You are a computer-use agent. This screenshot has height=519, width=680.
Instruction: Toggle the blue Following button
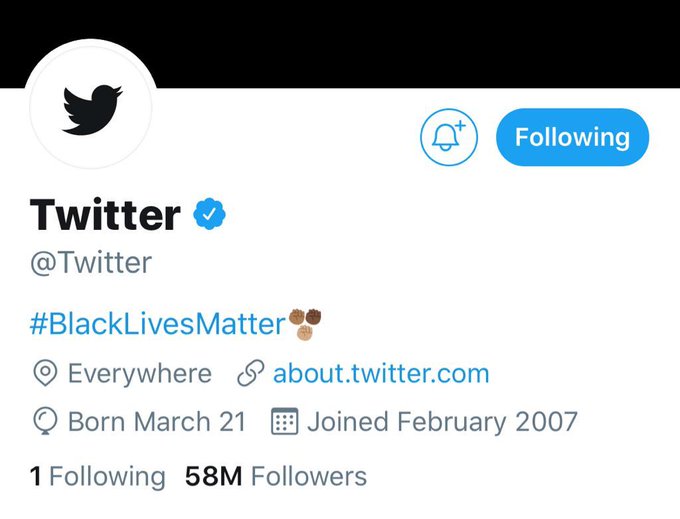point(572,137)
